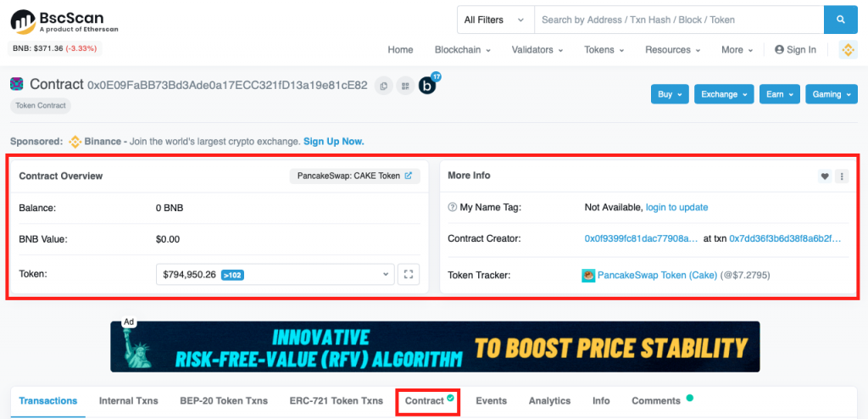This screenshot has height=419, width=868.
Task: Open the Blockscan chat badge icon
Action: pyautogui.click(x=428, y=85)
